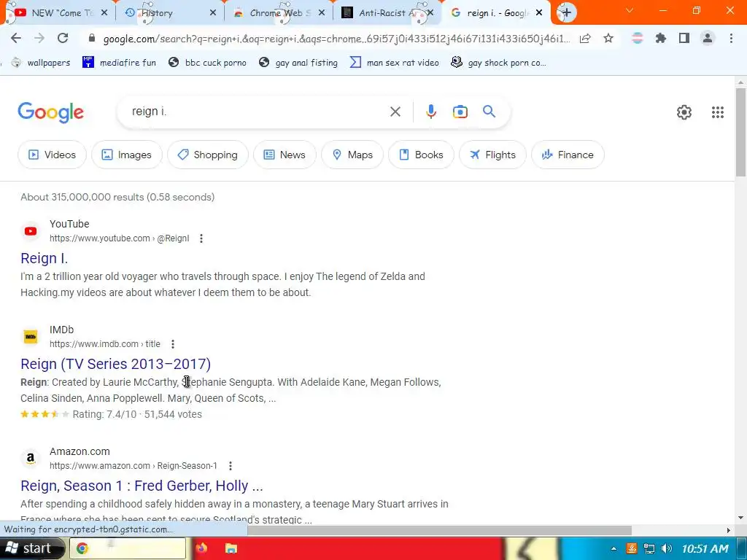Open the Google apps grid
Image resolution: width=747 pixels, height=560 pixels.
click(718, 112)
